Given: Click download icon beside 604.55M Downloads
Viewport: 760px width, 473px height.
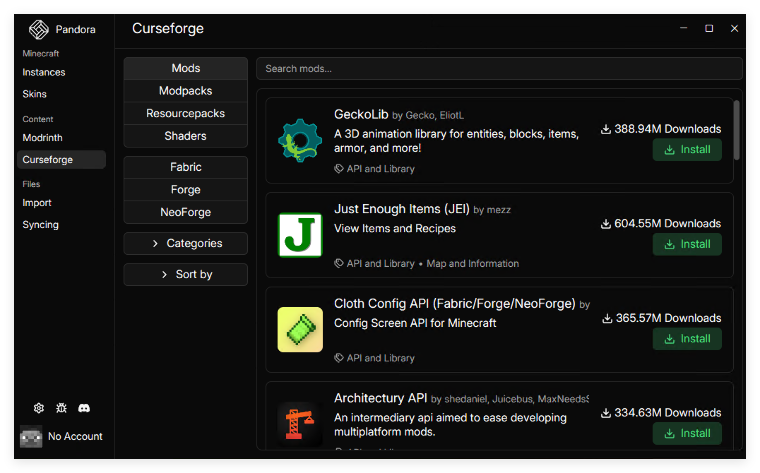Looking at the screenshot, I should coord(606,223).
